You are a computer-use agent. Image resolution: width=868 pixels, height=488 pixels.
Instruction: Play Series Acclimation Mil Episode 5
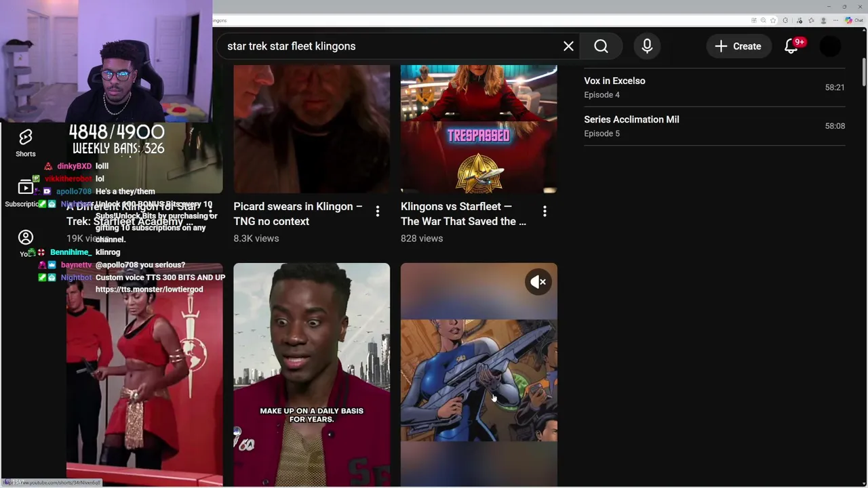click(x=714, y=126)
